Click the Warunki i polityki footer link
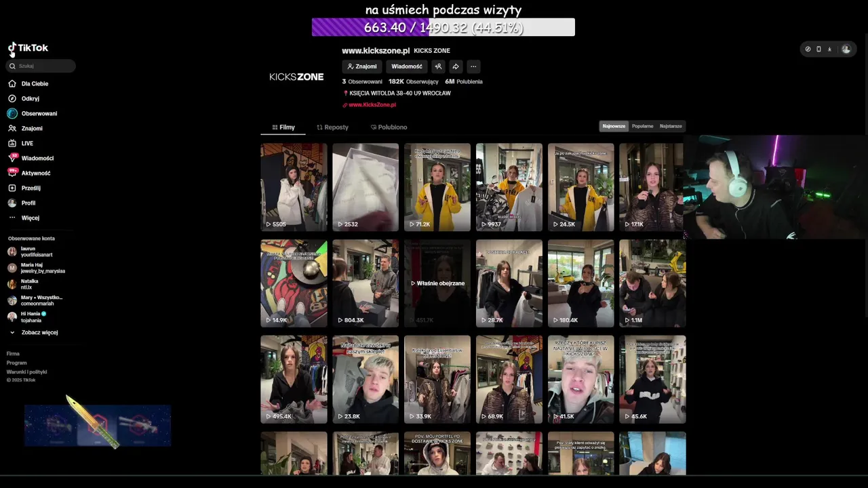 tap(26, 372)
